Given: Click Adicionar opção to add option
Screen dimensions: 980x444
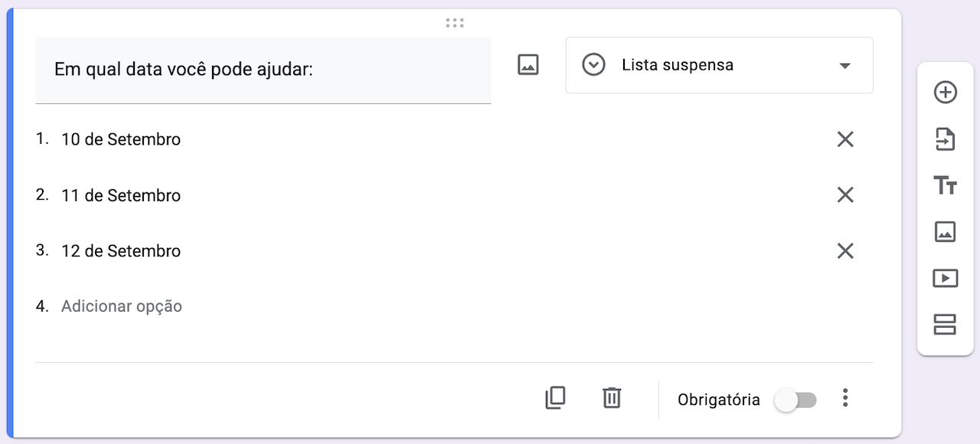Looking at the screenshot, I should tap(122, 306).
